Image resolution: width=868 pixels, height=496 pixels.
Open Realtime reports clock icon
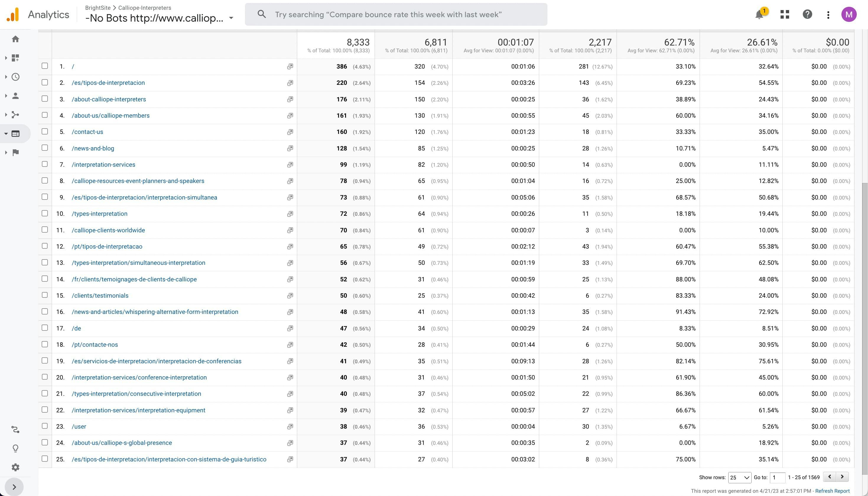pos(15,77)
